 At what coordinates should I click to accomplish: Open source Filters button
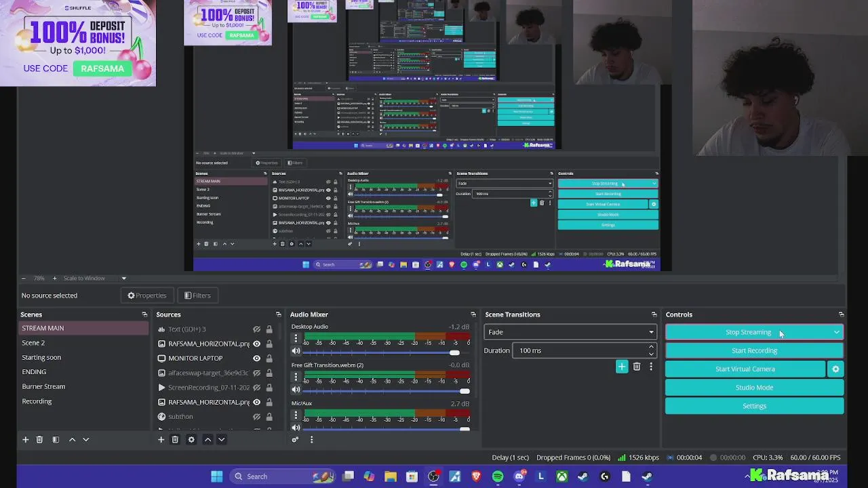(197, 296)
